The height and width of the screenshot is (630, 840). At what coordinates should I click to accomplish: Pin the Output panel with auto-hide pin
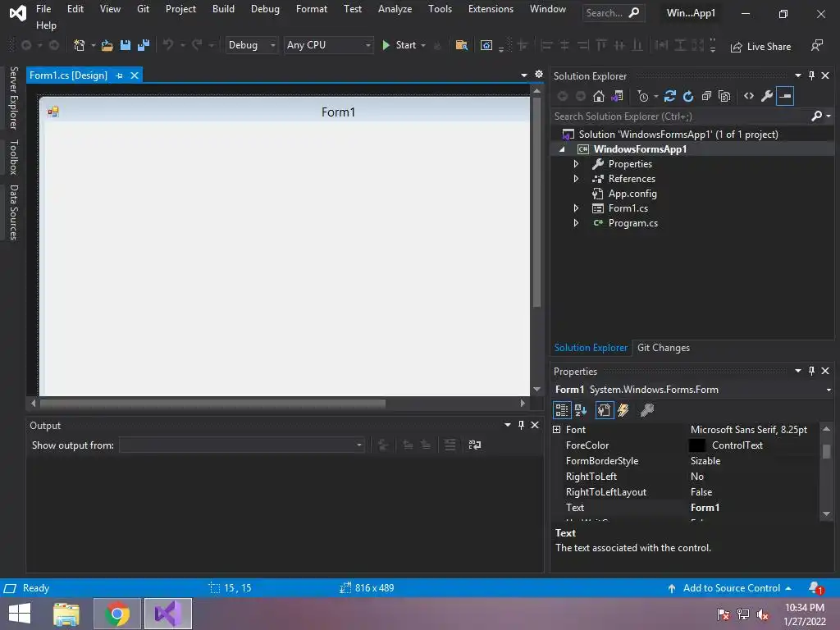(x=521, y=426)
